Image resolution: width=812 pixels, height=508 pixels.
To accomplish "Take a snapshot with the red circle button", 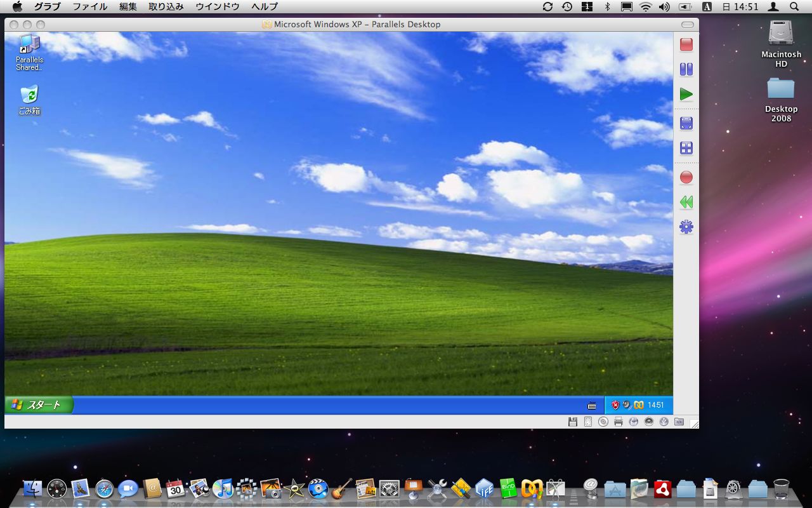I will pyautogui.click(x=686, y=177).
